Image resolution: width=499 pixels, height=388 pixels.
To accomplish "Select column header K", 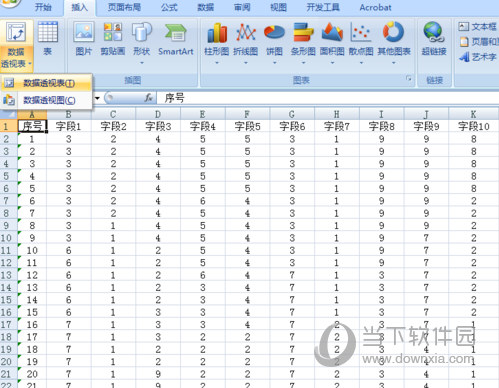I will 473,114.
